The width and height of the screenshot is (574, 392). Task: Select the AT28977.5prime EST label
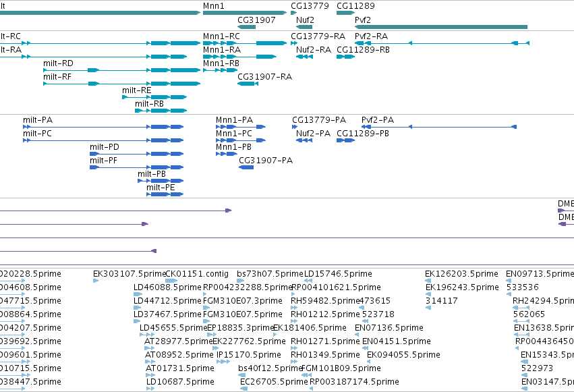(x=179, y=341)
